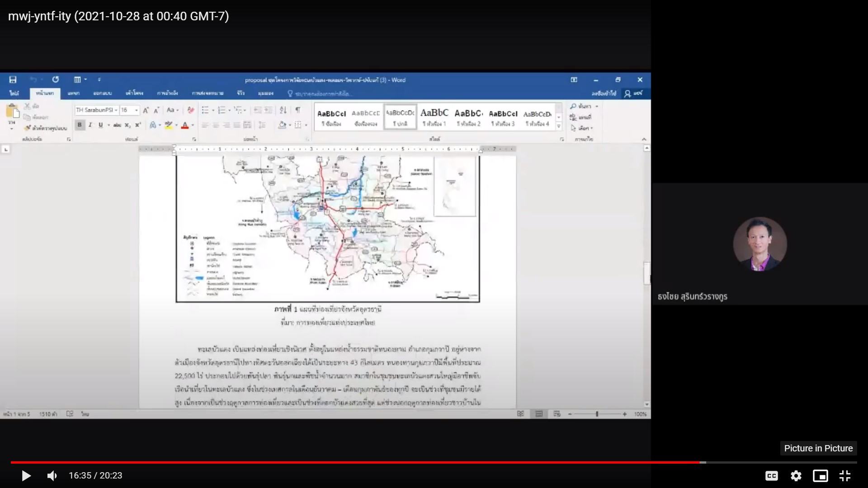Image resolution: width=868 pixels, height=488 pixels.
Task: Click the Format Painter brush icon
Action: pos(28,128)
